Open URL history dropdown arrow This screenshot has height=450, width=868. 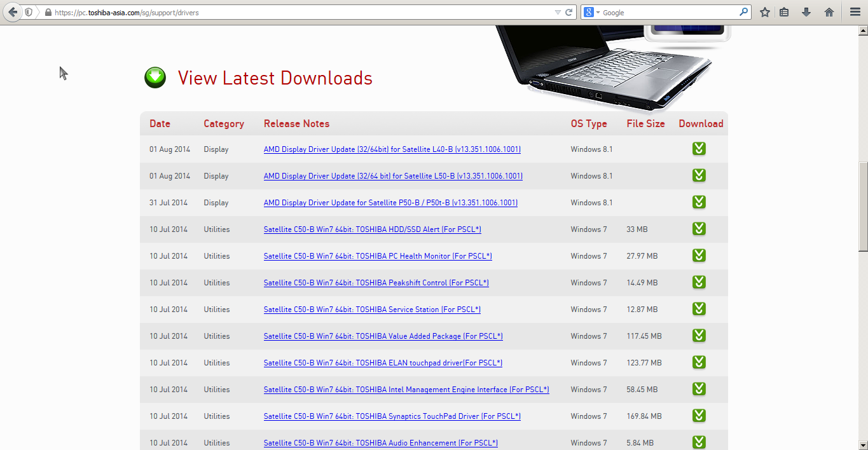coord(558,12)
